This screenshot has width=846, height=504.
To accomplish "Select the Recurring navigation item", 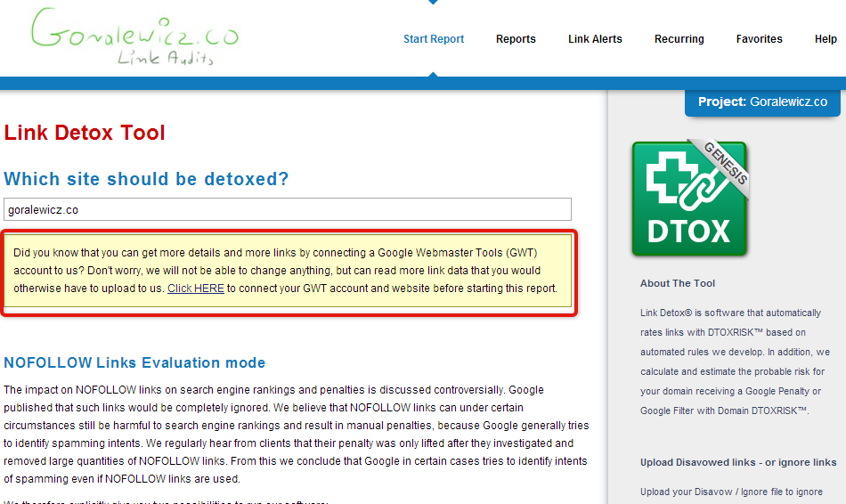I will 679,39.
